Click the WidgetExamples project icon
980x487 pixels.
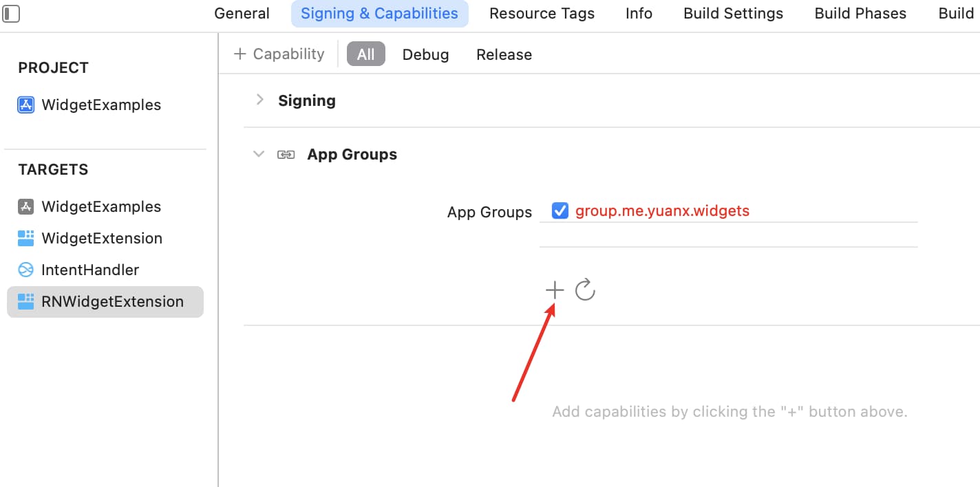tap(25, 105)
